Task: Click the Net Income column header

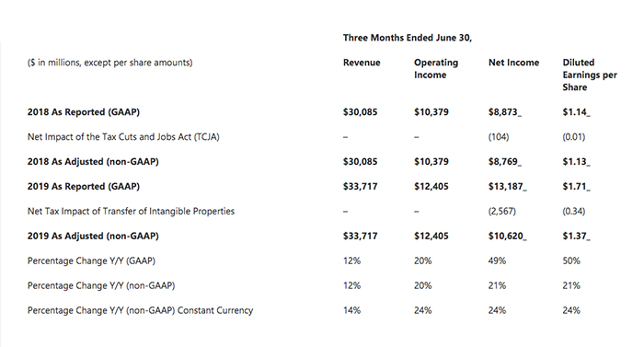Action: click(x=513, y=63)
